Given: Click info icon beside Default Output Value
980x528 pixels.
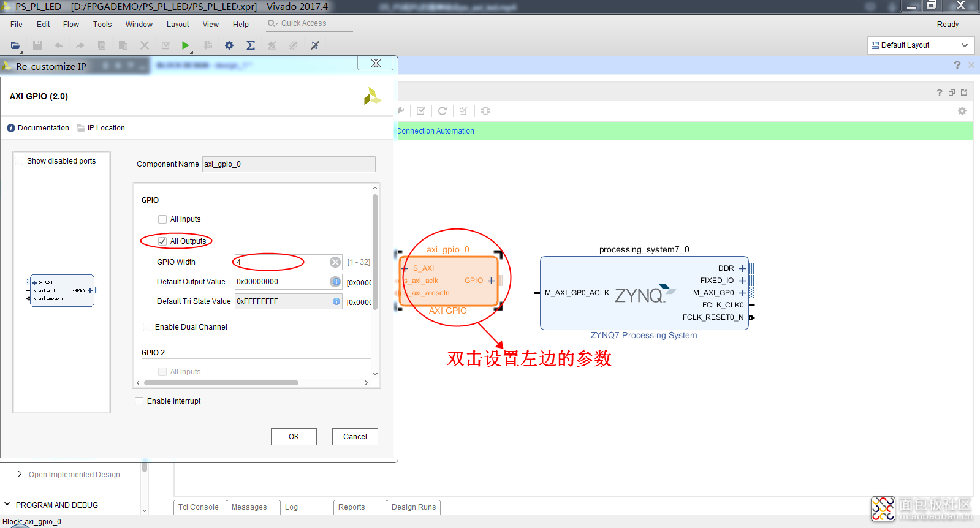Looking at the screenshot, I should pyautogui.click(x=335, y=282).
